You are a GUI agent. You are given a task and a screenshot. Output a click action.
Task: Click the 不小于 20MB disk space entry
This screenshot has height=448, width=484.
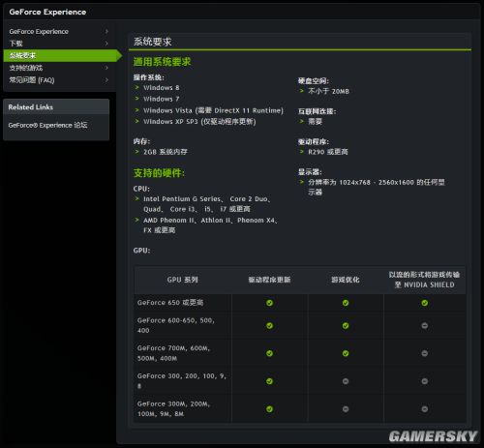tap(328, 91)
